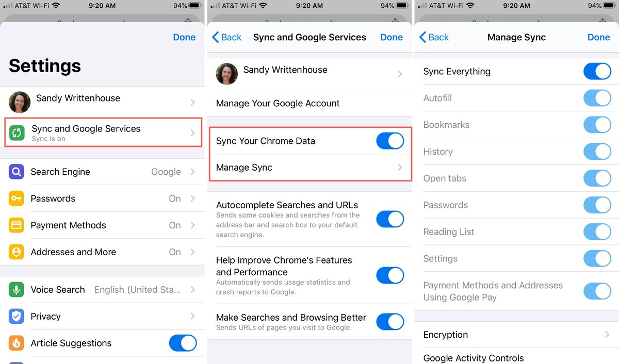Tap the green Voice Search microphone icon
This screenshot has height=364, width=619.
(17, 290)
